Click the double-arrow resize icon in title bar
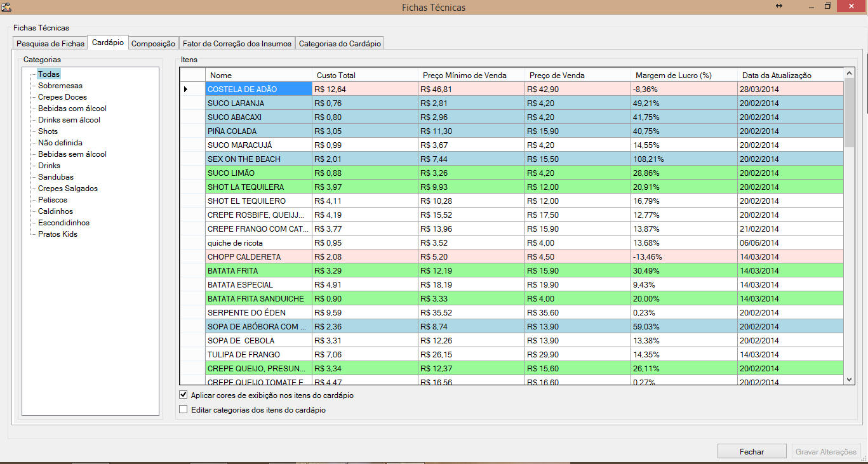 (779, 6)
